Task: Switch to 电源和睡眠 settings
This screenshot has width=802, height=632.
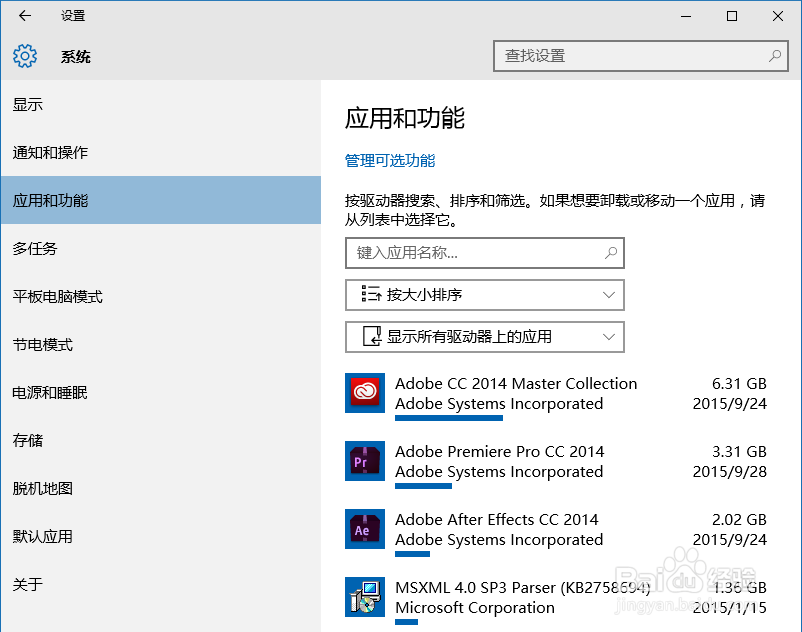Action: [161, 392]
